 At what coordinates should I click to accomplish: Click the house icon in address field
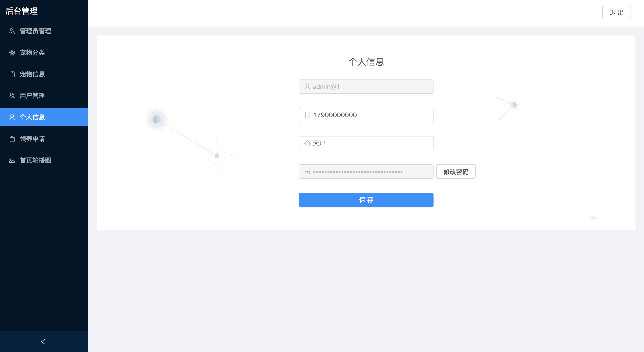[x=307, y=143]
